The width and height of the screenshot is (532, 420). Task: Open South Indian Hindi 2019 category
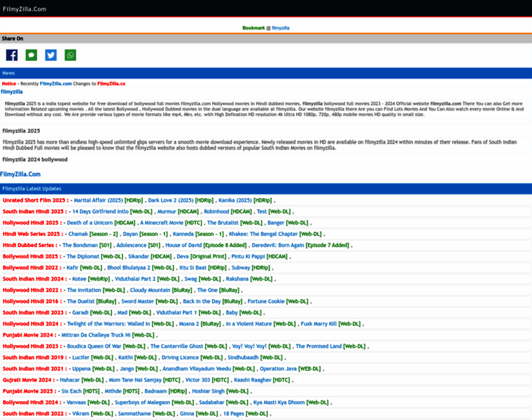coord(35,357)
